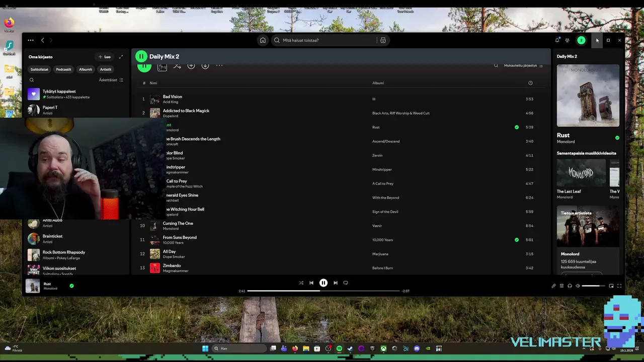Filter the library by Soittolistat
Screen dimensions: 644x362
pyautogui.click(x=39, y=69)
